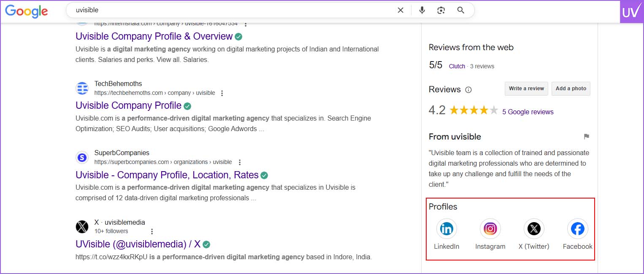Screen dimensions: 644x274
Task: Click the star rating display
Action: pos(474,110)
